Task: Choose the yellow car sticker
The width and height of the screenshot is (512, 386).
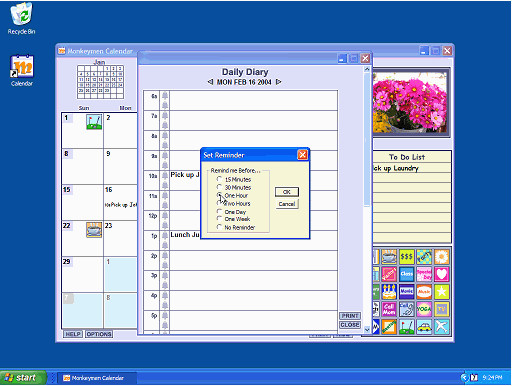Action: [424, 327]
